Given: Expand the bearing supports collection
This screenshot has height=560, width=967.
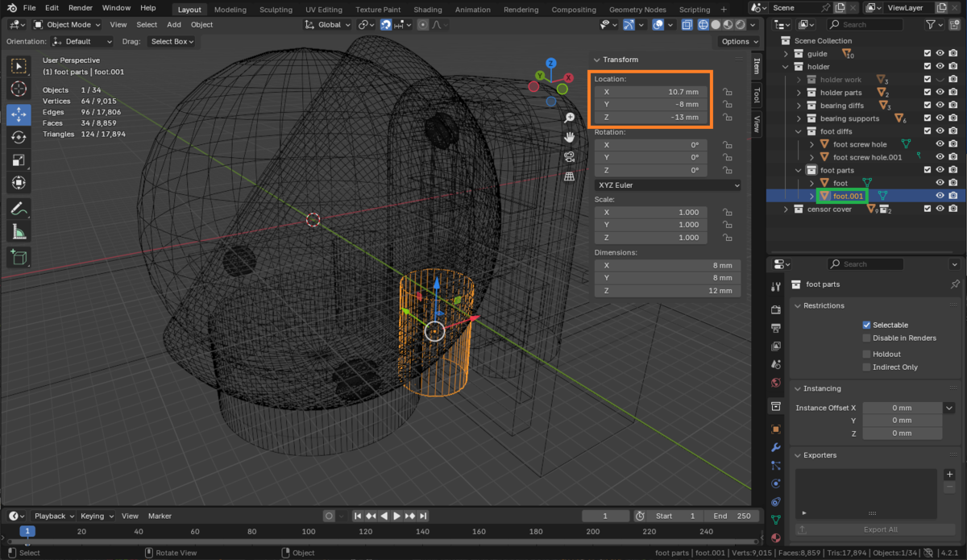Looking at the screenshot, I should pos(799,118).
